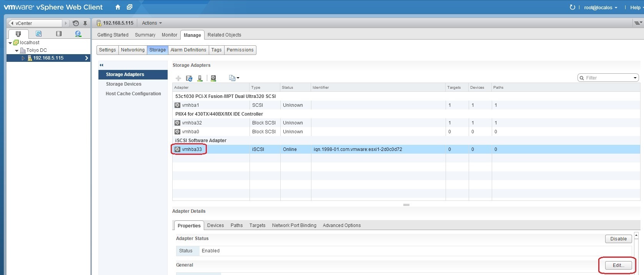This screenshot has height=275, width=644.
Task: Click inside the Filter search field
Action: click(x=608, y=78)
